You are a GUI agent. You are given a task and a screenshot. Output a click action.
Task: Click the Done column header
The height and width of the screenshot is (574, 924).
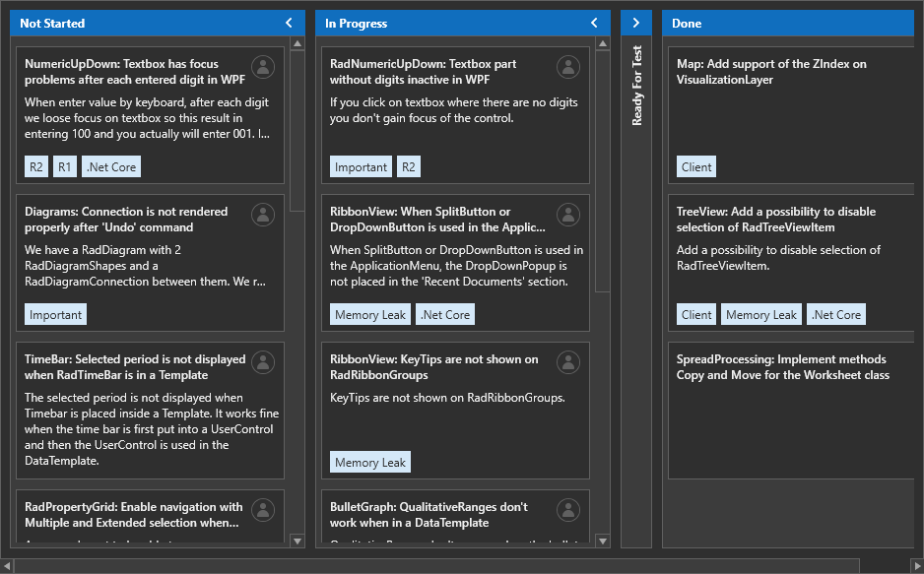click(788, 23)
